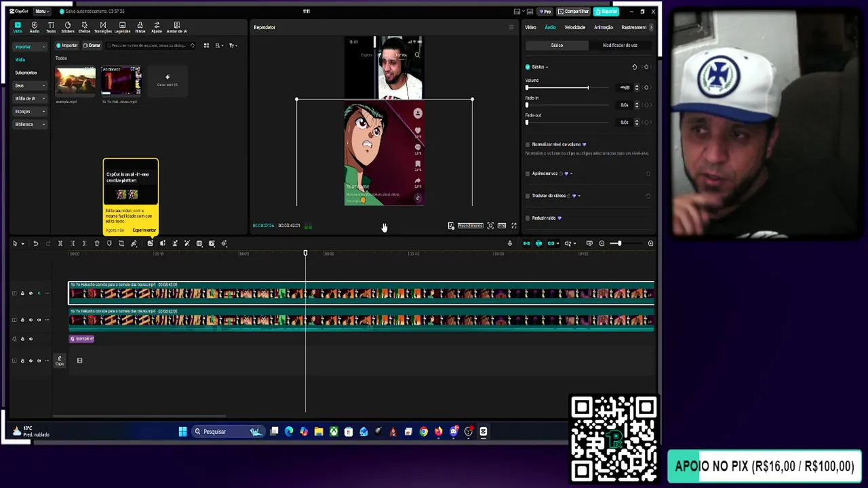
Task: Click the fullscreen preview icon
Action: pyautogui.click(x=514, y=226)
